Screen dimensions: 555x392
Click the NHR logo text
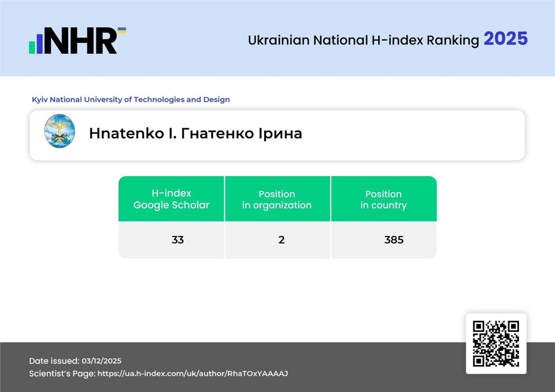tap(80, 41)
